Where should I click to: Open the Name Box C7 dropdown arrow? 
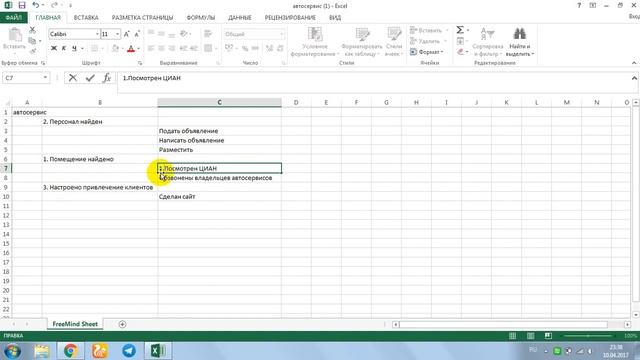pos(45,78)
